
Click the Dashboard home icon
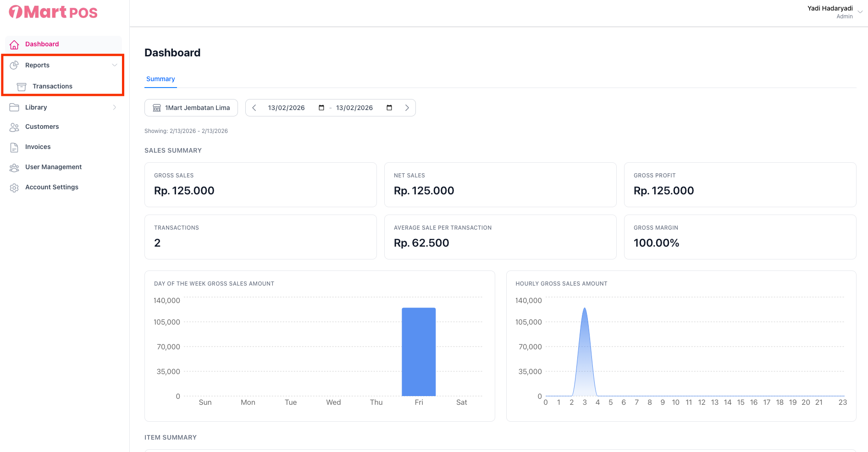(14, 44)
